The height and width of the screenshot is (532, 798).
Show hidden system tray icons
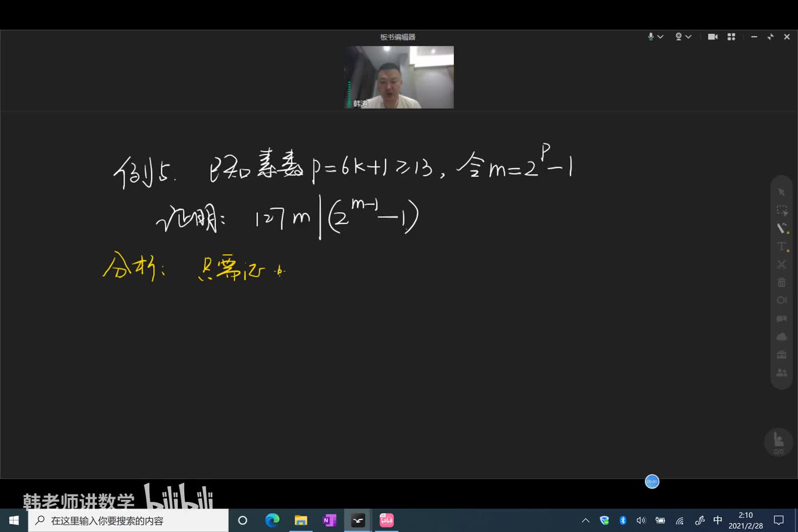coord(585,520)
